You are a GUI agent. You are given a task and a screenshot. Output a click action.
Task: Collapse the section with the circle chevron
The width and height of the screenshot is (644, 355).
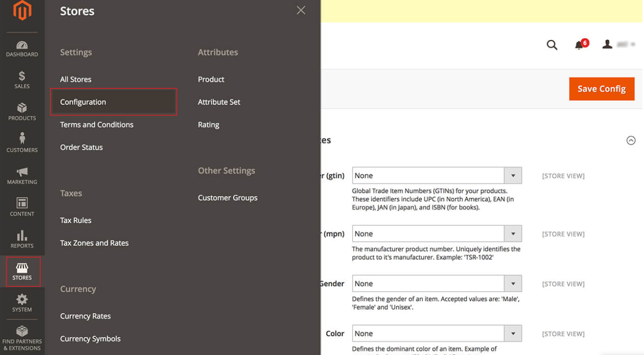pyautogui.click(x=631, y=141)
